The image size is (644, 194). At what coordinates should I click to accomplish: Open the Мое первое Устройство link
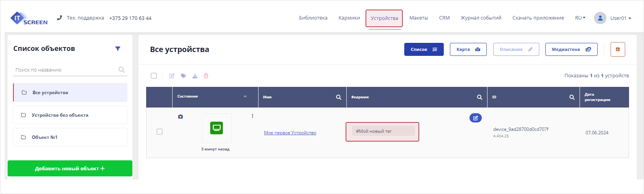coord(290,133)
